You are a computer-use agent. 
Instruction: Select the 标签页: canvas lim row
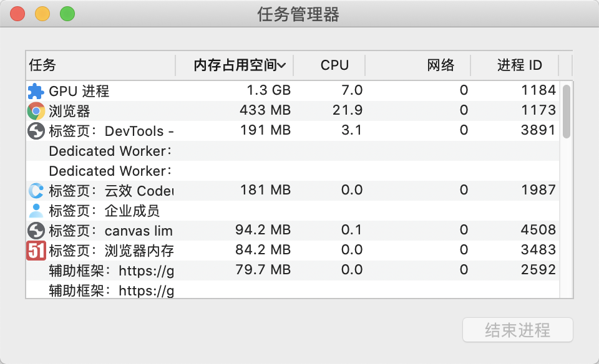pos(293,231)
